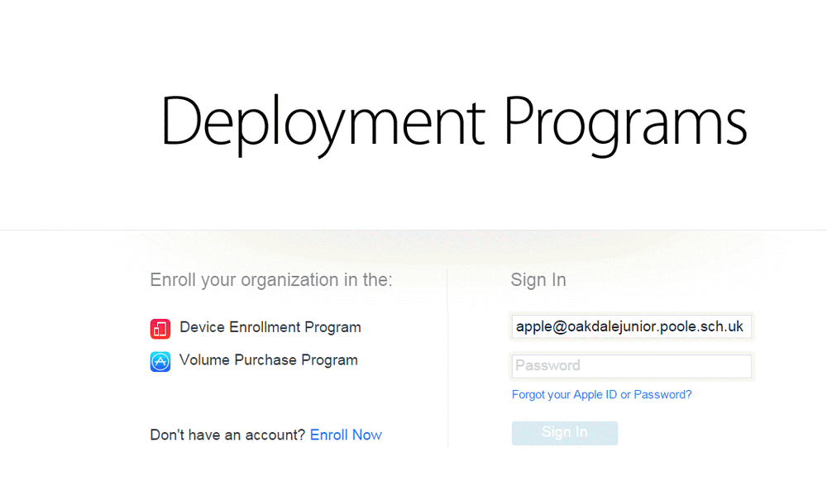Click the Sign In button
The width and height of the screenshot is (827, 504).
564,433
